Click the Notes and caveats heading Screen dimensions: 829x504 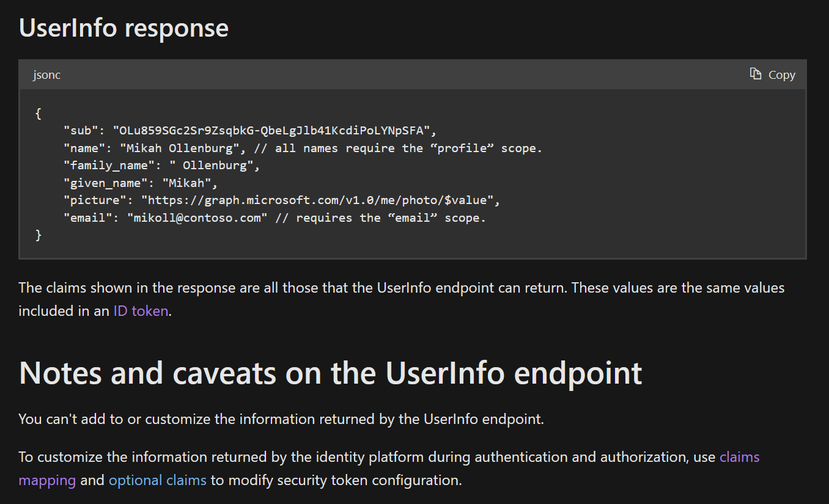[x=330, y=373]
